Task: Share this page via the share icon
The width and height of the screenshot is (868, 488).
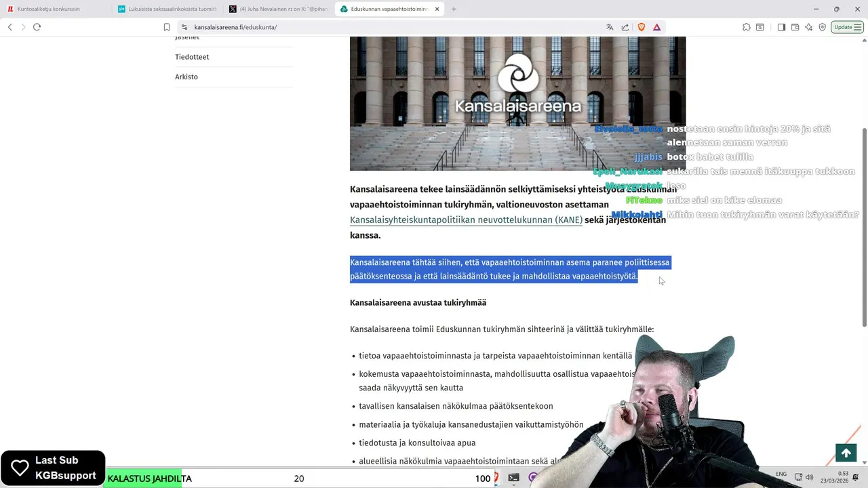Action: pyautogui.click(x=625, y=27)
